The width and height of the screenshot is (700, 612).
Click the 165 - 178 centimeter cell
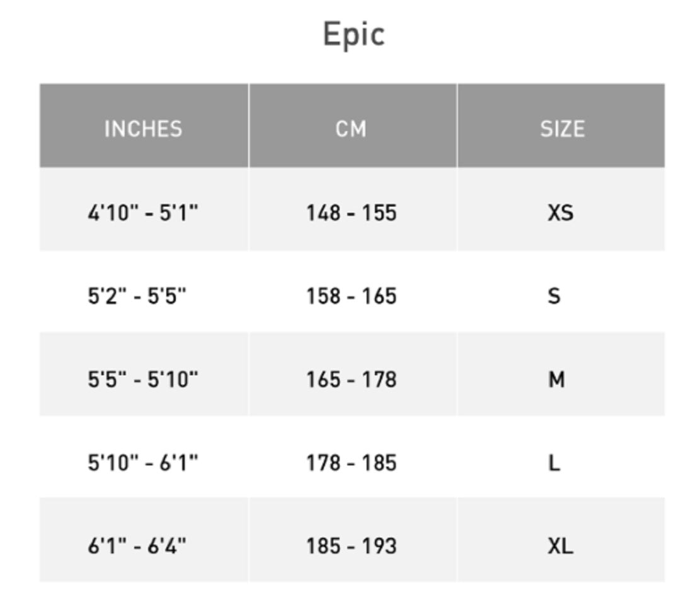(351, 380)
